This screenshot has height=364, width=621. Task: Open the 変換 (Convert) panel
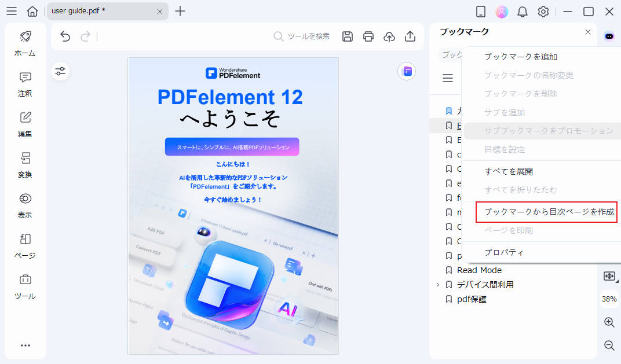point(25,165)
